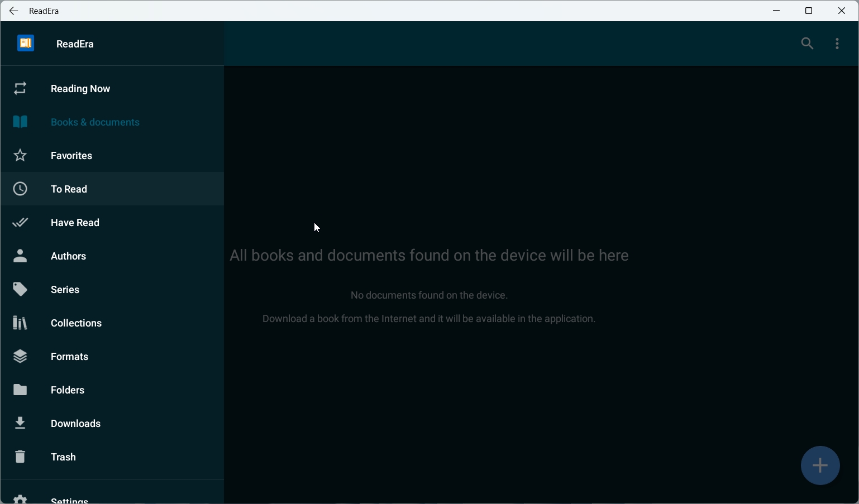Screen dimensions: 859x504
Task: Minimize the ReadEra window
Action: pos(776,11)
